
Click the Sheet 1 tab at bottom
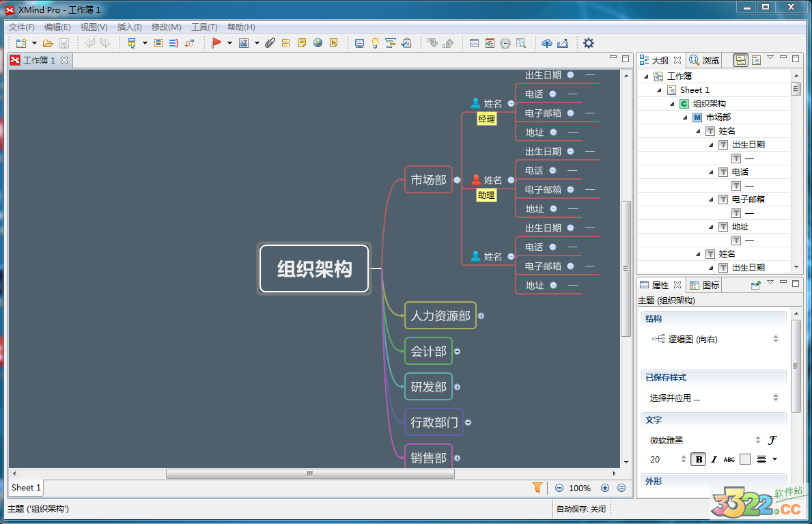click(x=25, y=487)
